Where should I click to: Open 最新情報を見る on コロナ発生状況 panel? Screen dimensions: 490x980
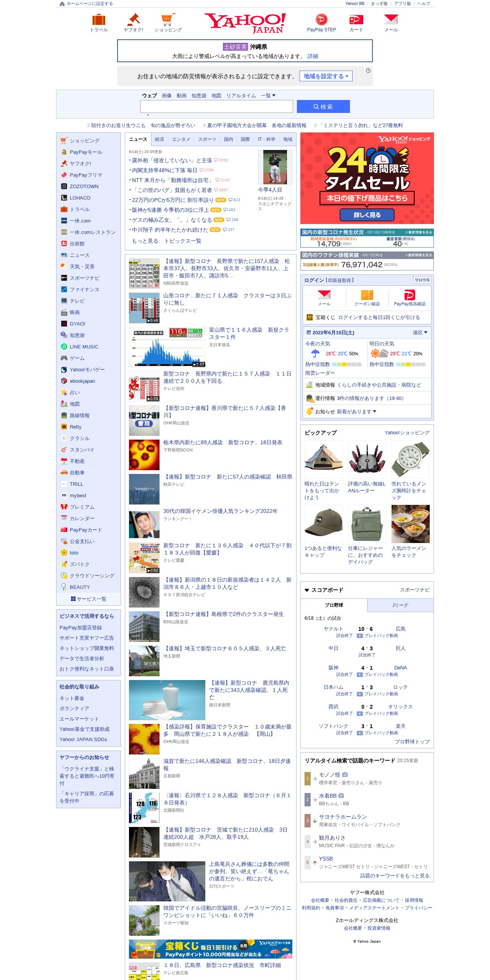coord(419,232)
